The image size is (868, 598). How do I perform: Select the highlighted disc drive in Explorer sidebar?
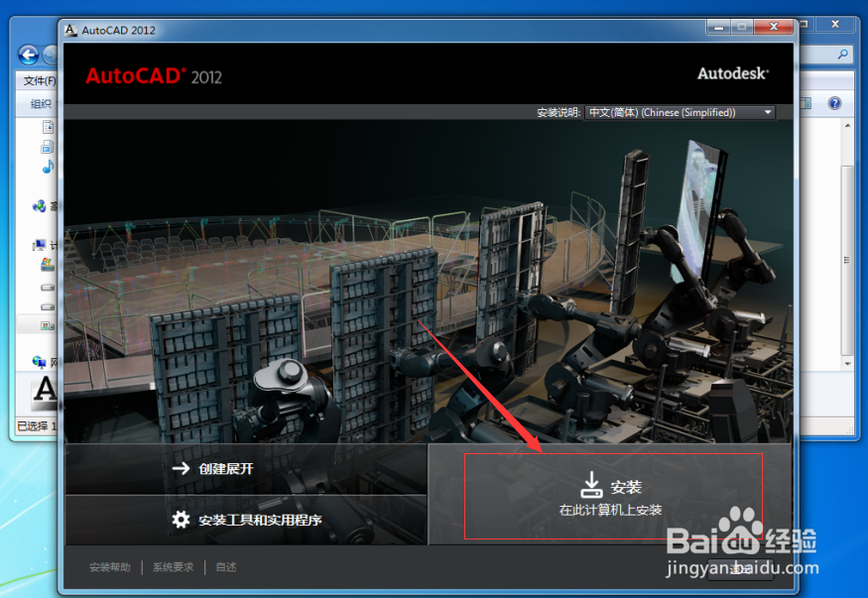click(49, 326)
